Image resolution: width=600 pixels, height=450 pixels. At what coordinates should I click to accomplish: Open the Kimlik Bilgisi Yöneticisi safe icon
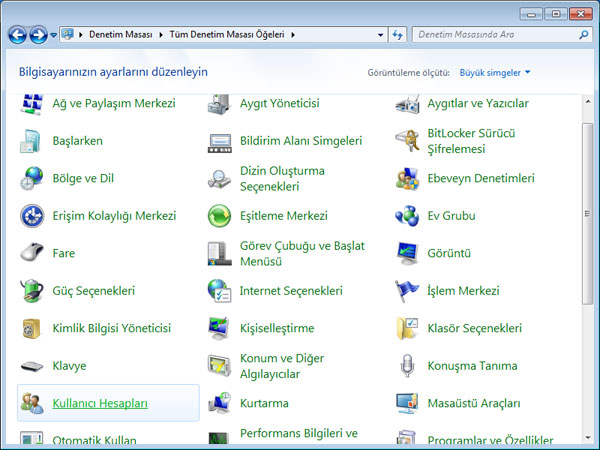[31, 328]
